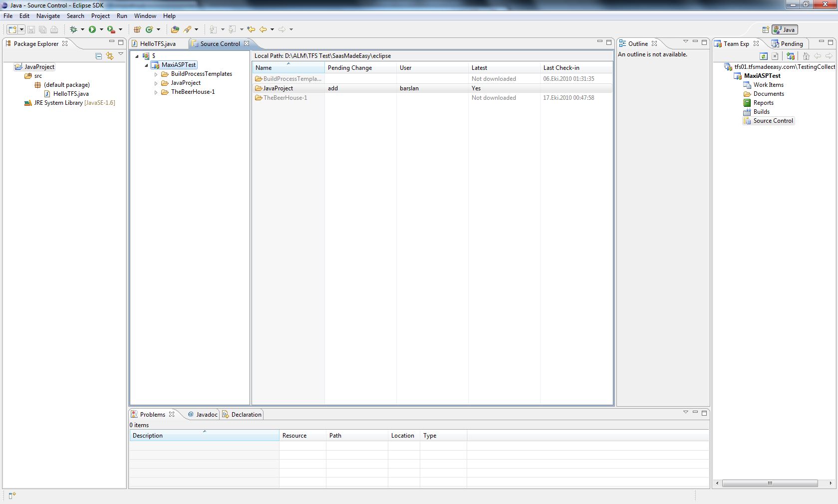This screenshot has width=838, height=504.
Task: Click the Debug bug icon
Action: pyautogui.click(x=73, y=29)
